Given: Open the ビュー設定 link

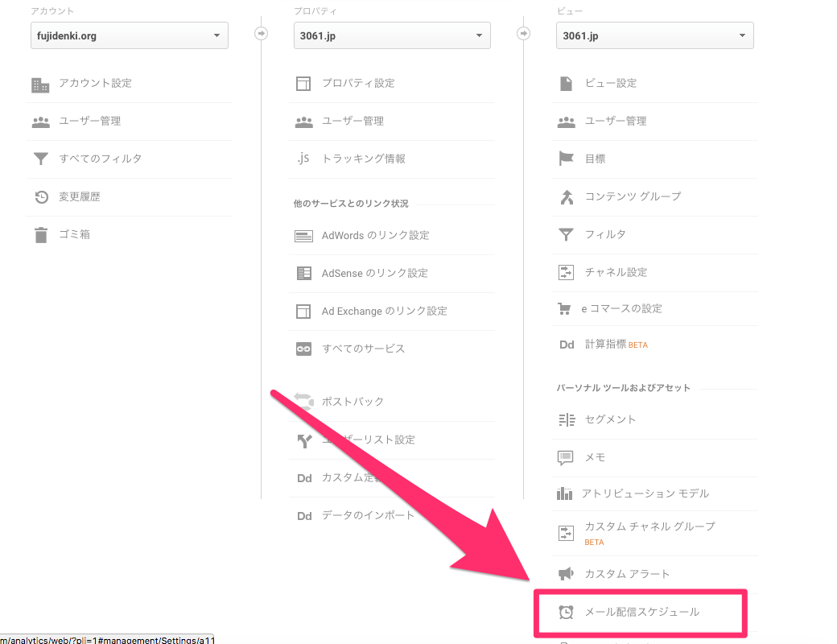Looking at the screenshot, I should point(610,84).
